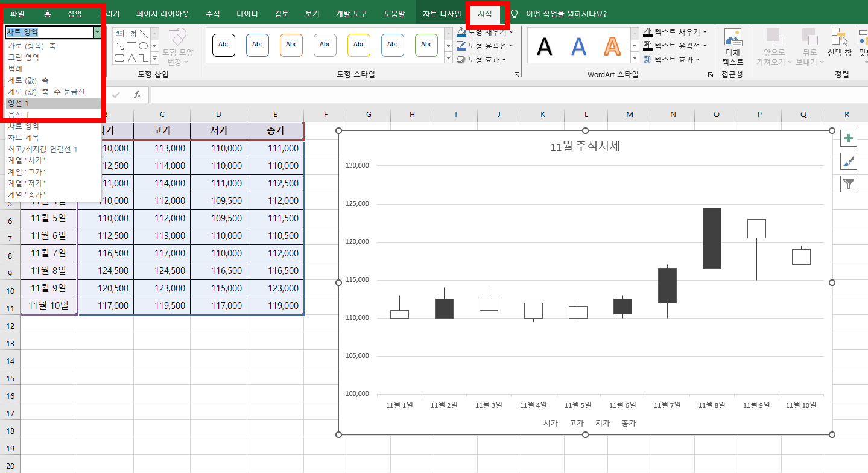
Task: Select the straight line shape
Action: coord(143,33)
